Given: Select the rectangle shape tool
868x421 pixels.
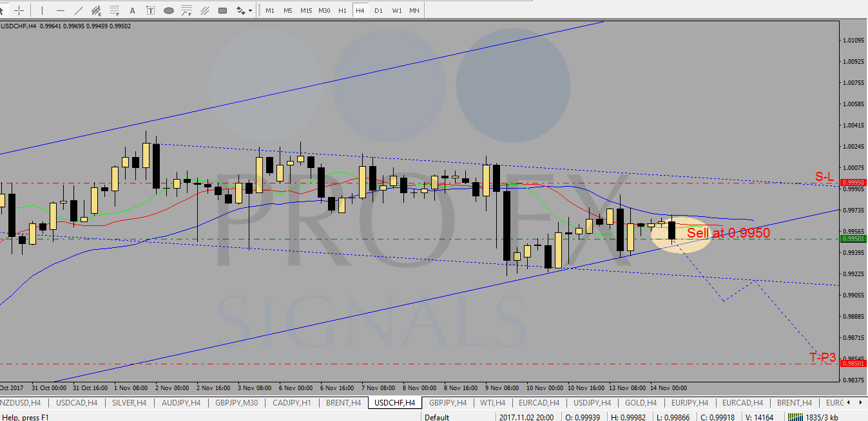Looking at the screenshot, I should [223, 10].
